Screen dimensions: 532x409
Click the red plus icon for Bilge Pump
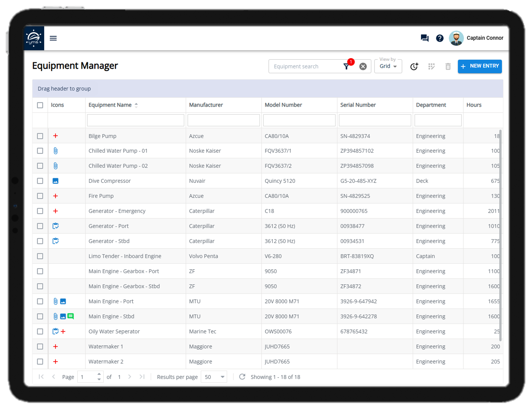56,136
